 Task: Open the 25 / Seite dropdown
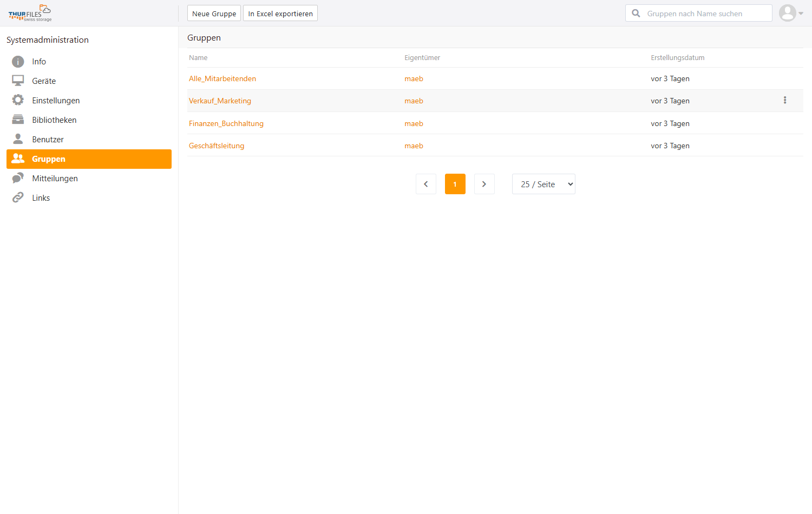click(x=543, y=184)
